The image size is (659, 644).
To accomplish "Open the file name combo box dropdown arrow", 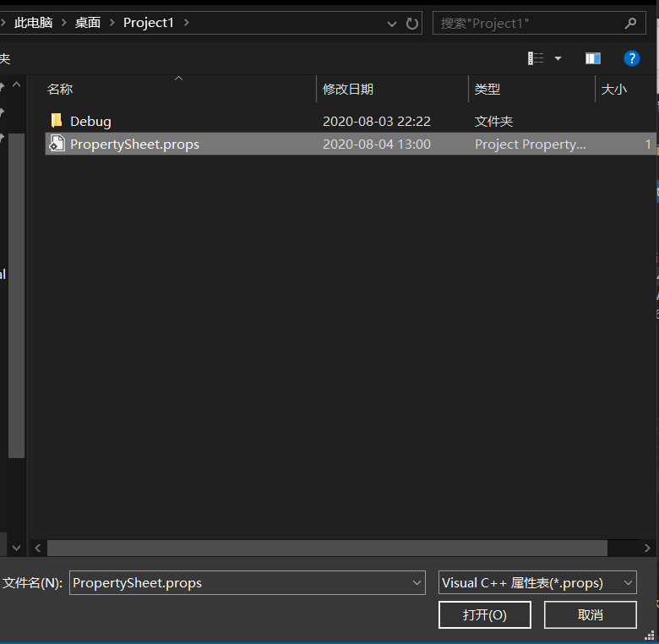I will click(x=417, y=582).
